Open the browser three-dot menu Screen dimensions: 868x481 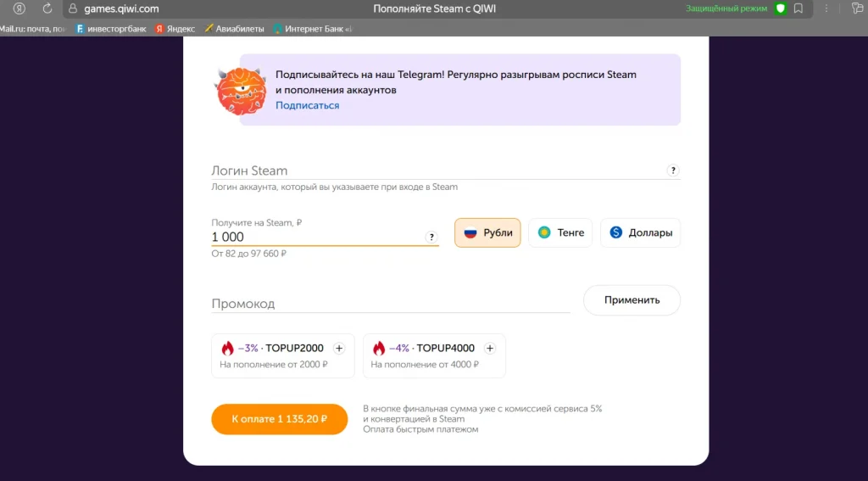[x=826, y=8]
